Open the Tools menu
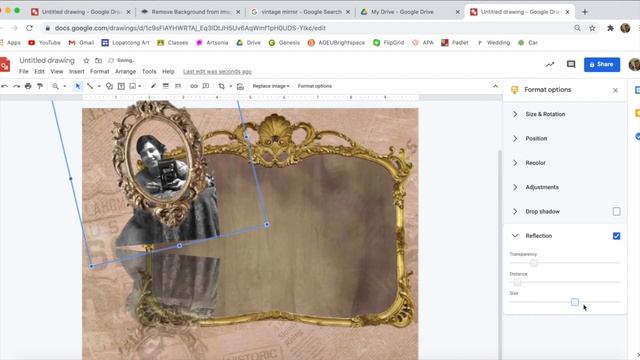 pyautogui.click(x=149, y=71)
